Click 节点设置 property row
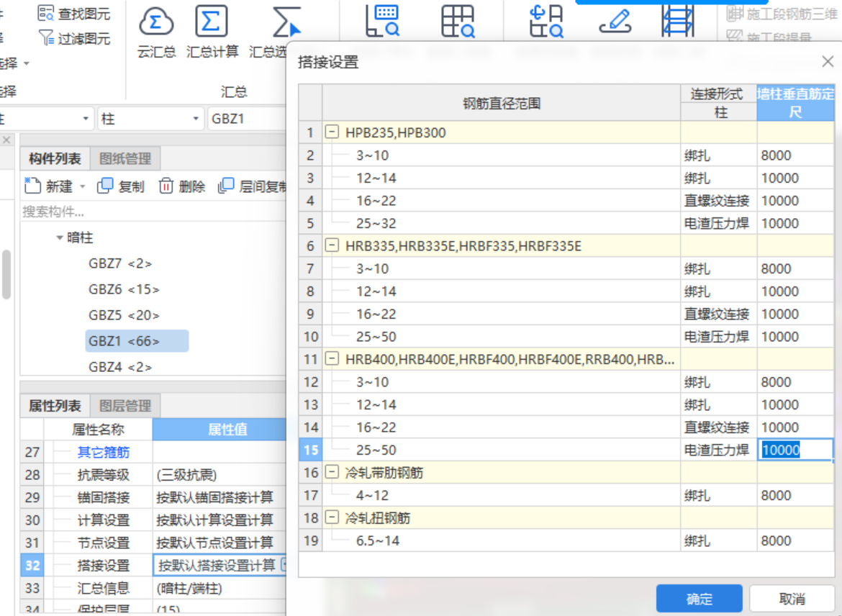 (153, 543)
